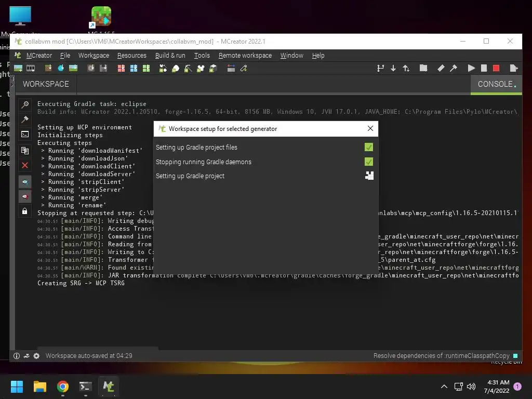
Task: Click the import item texture (blue orb) icon
Action: click(61, 68)
